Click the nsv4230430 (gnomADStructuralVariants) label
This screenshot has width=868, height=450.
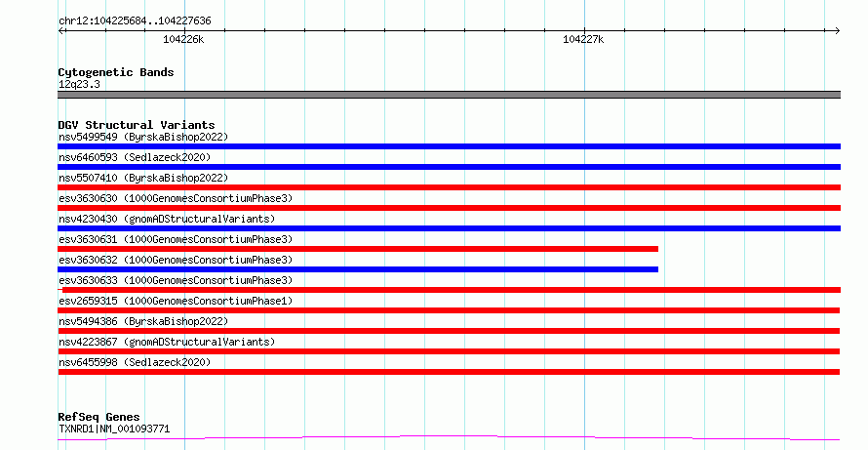click(x=167, y=219)
